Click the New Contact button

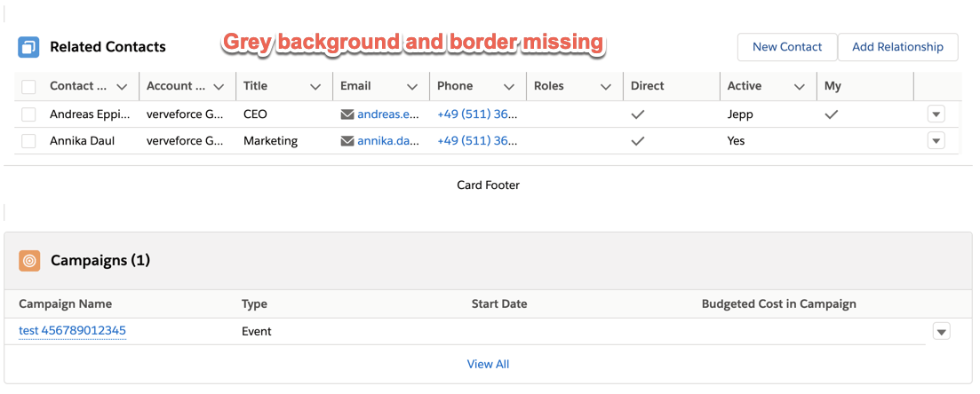[787, 47]
